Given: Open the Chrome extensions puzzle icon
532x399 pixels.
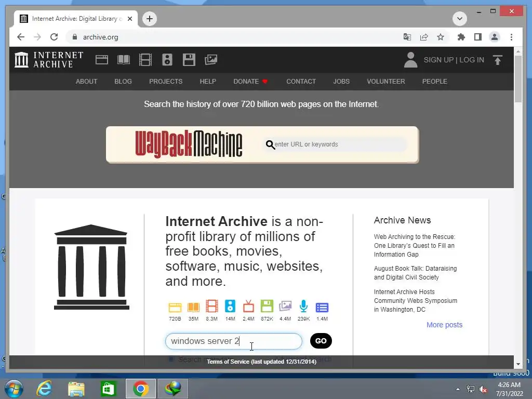Looking at the screenshot, I should pyautogui.click(x=461, y=37).
